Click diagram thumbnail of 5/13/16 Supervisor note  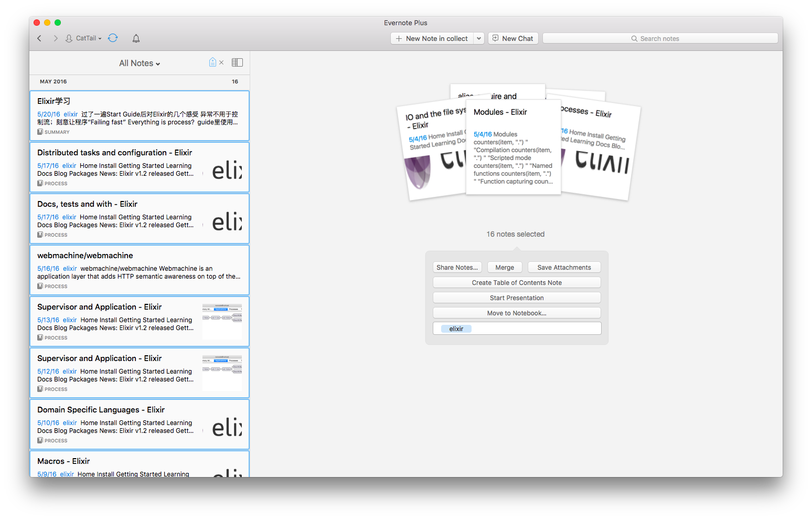coord(222,321)
